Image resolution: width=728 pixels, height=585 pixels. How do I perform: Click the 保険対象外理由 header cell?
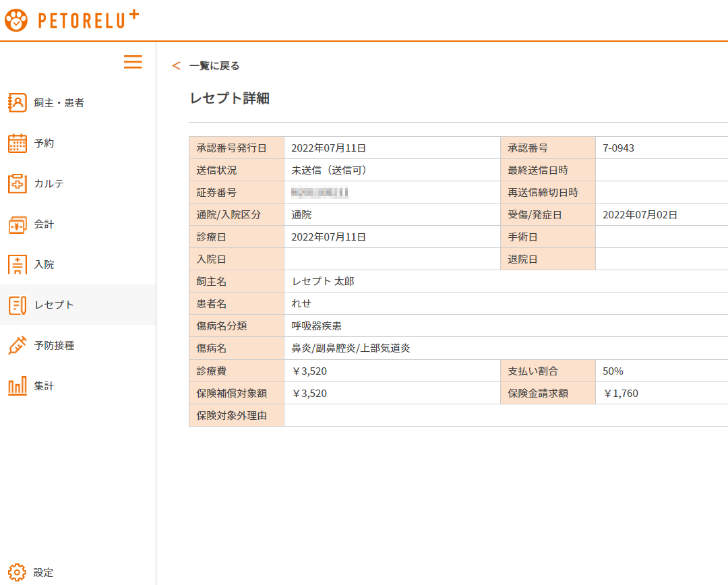click(x=237, y=416)
